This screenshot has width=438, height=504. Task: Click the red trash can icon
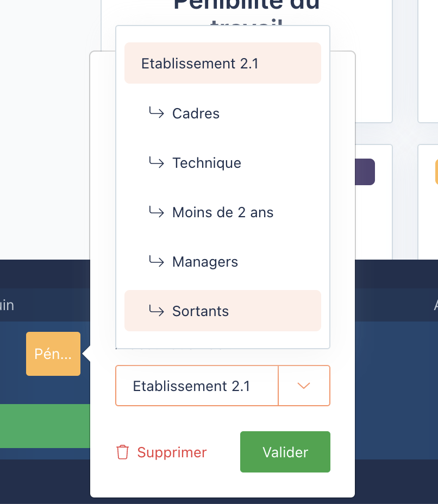pyautogui.click(x=123, y=452)
